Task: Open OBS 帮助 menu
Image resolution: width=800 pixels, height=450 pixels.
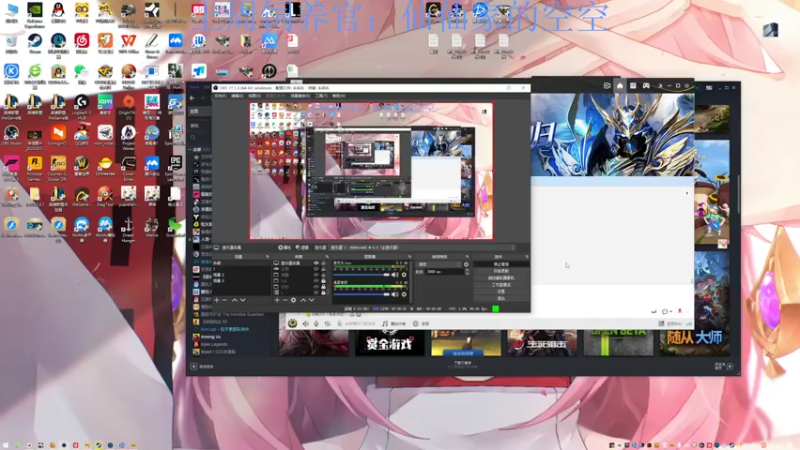Action: [339, 96]
